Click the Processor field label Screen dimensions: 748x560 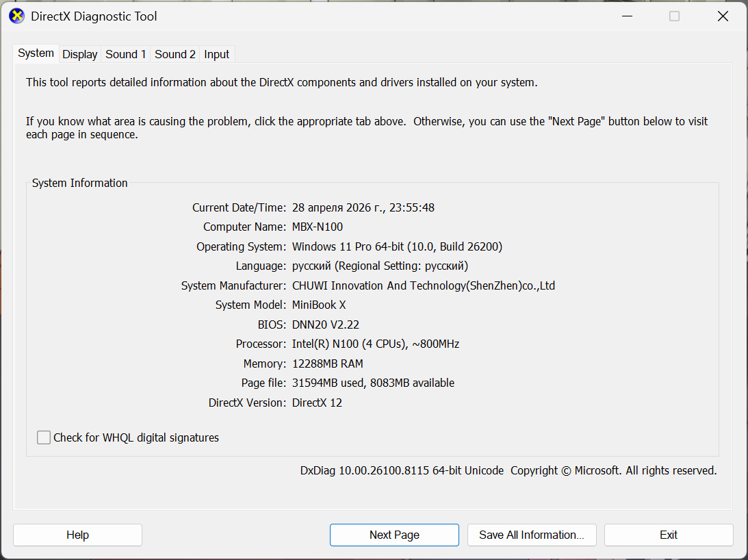point(261,344)
